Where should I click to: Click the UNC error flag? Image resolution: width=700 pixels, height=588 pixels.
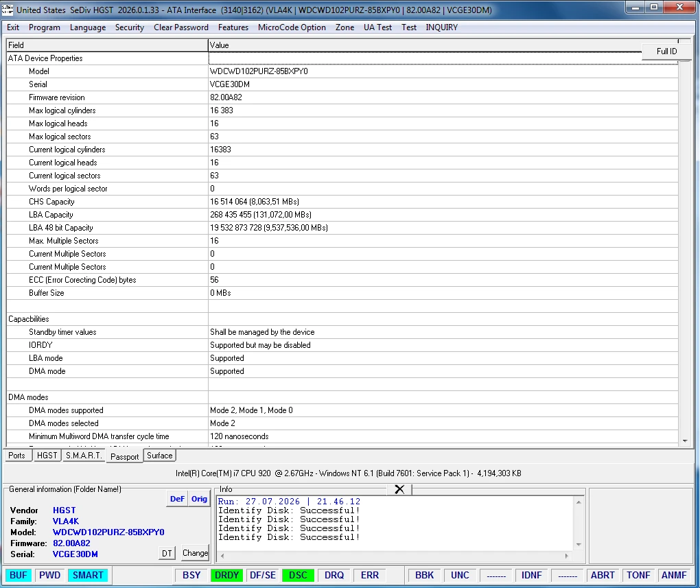coord(460,575)
